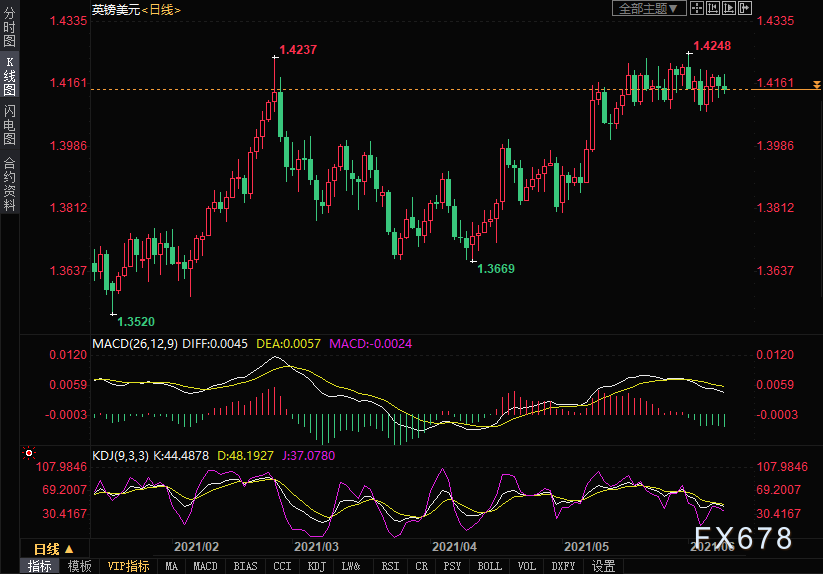Viewport: 823px width, 574px height.
Task: Click the 英镑美元 chart title
Action: click(116, 9)
